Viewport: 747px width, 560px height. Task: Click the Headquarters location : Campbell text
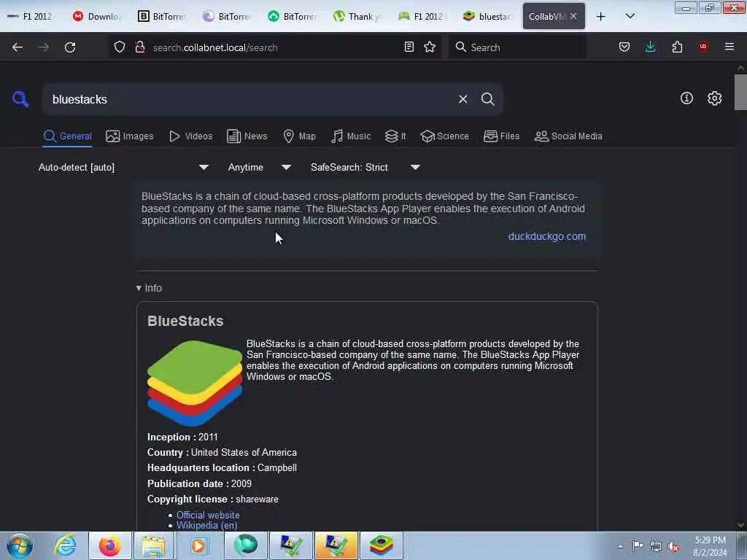point(222,468)
